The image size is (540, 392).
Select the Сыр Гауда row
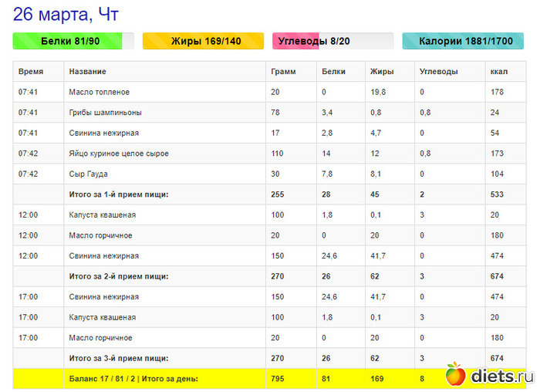click(x=89, y=174)
